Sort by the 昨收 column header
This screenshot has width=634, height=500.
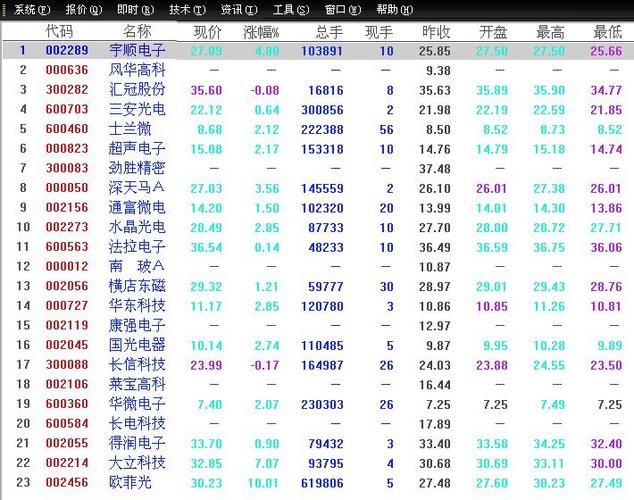[x=436, y=32]
